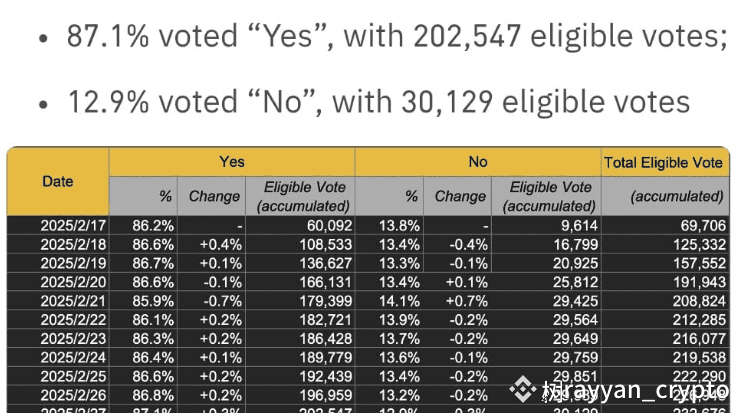Click the 87.1% voted Yes bullet text
The height and width of the screenshot is (413, 737).
coord(397,36)
